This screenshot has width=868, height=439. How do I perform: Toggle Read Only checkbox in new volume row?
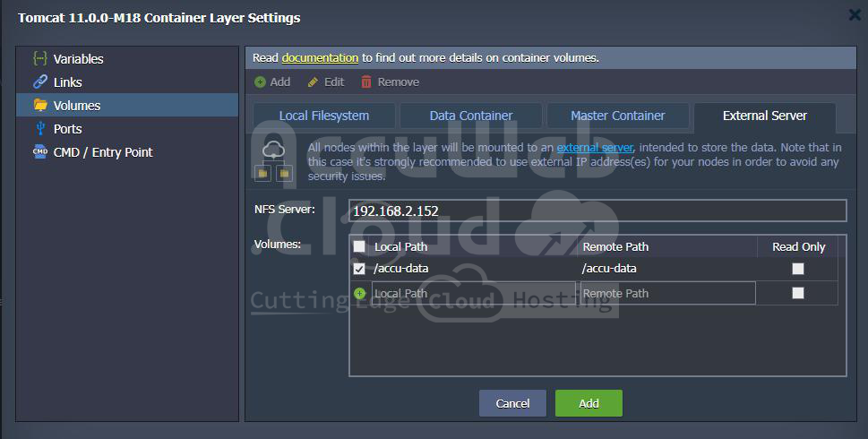pos(798,293)
